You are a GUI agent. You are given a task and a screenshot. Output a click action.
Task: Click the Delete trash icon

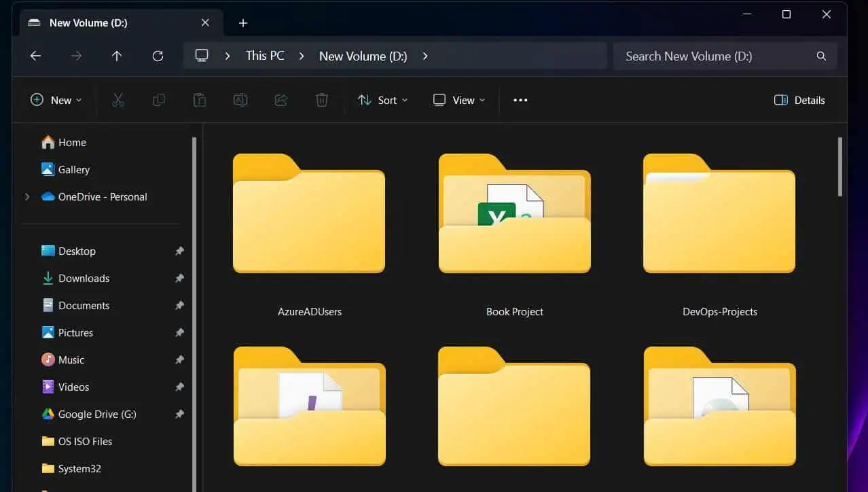(x=322, y=100)
